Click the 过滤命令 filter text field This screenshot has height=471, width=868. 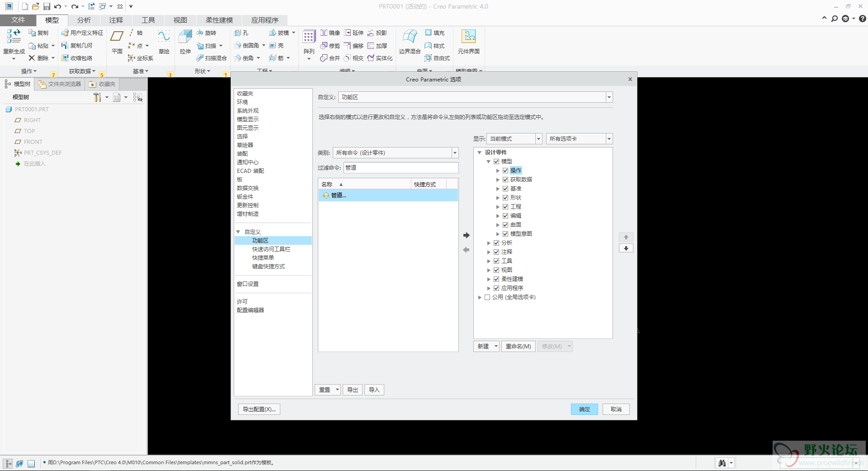click(x=401, y=168)
